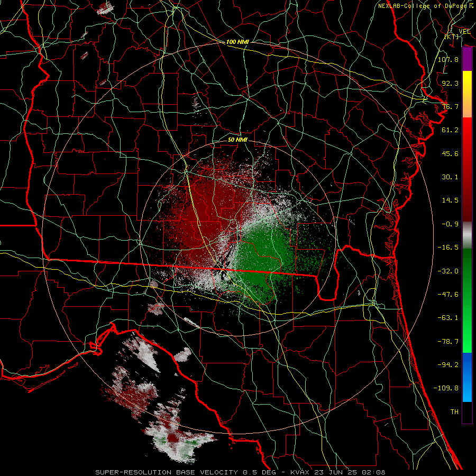The image size is (476, 476).
Task: Click the gray near-zero segment of the color bar
Action: pyautogui.click(x=467, y=235)
